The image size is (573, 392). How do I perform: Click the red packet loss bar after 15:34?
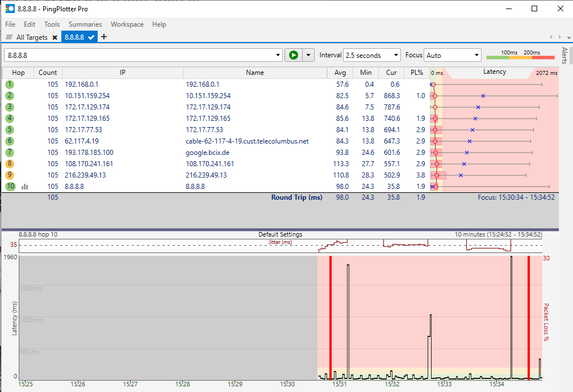(528, 318)
